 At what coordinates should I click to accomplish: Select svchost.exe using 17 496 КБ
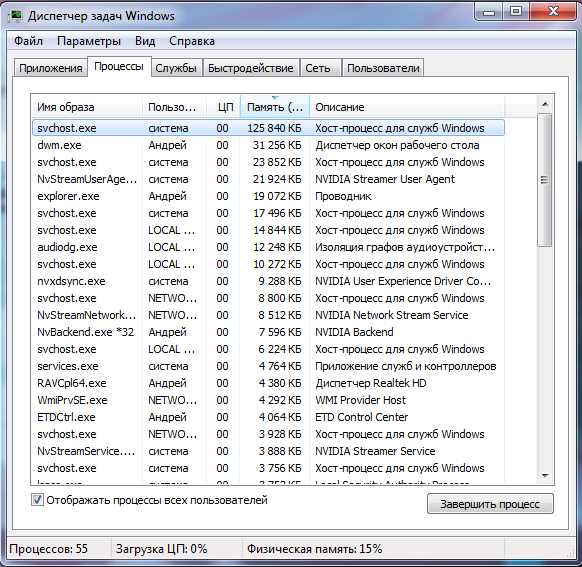coord(268,213)
